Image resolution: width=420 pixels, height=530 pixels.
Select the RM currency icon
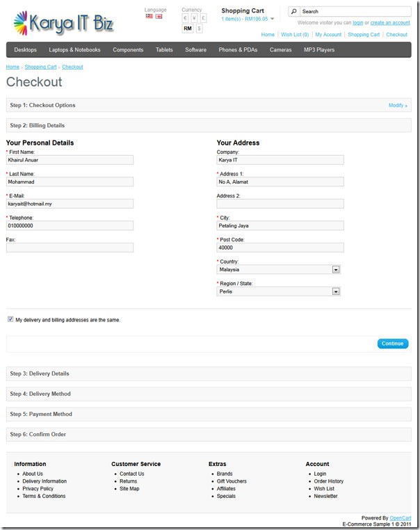188,29
